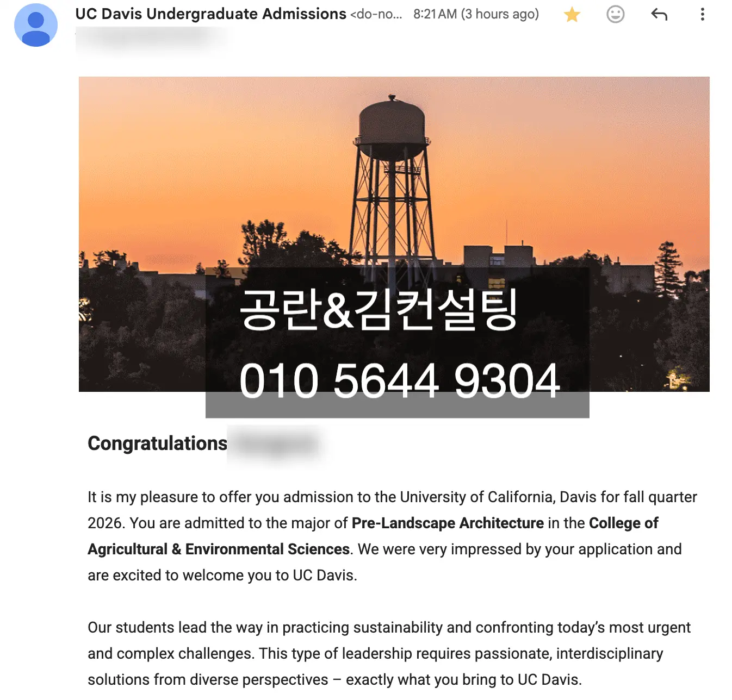Image resolution: width=732 pixels, height=700 pixels.
Task: Click bold text Agricultural & Environmental Sciences
Action: 218,549
